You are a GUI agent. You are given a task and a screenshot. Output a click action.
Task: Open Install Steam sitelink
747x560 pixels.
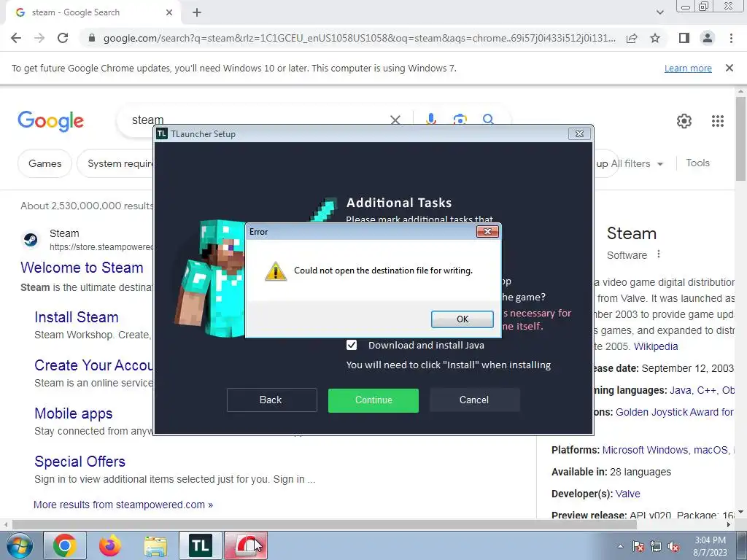[x=76, y=317]
